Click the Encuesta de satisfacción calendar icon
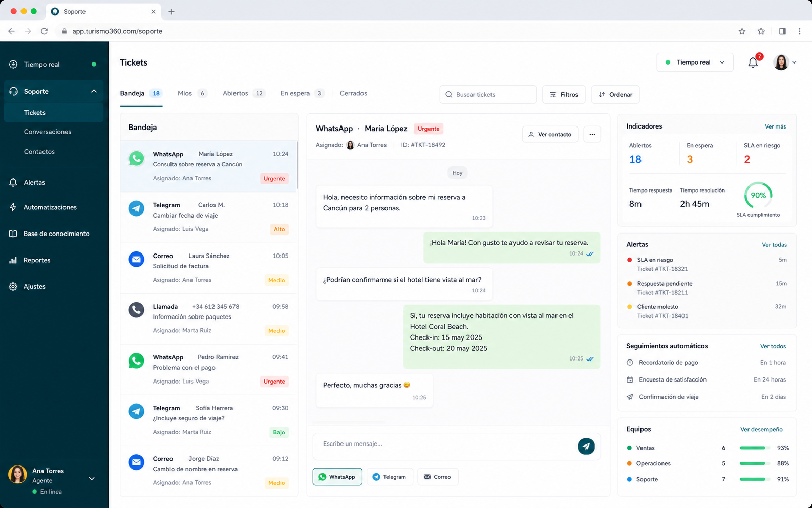 (630, 379)
